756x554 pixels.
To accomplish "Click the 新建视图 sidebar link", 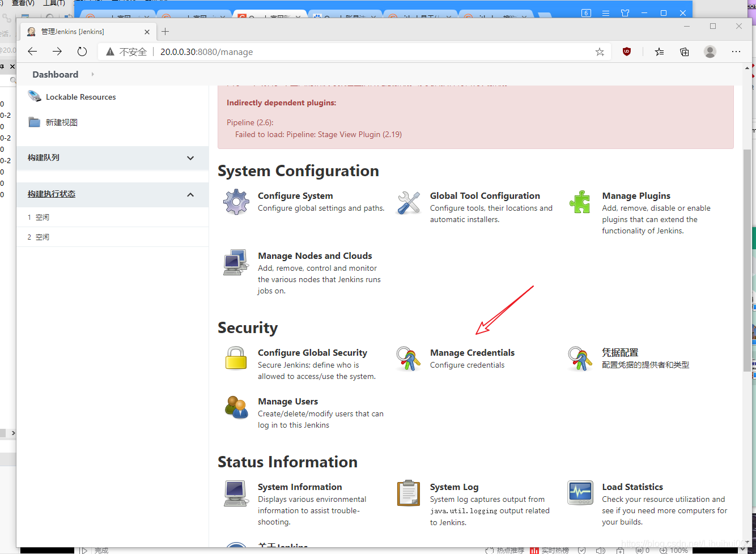I will pyautogui.click(x=62, y=122).
